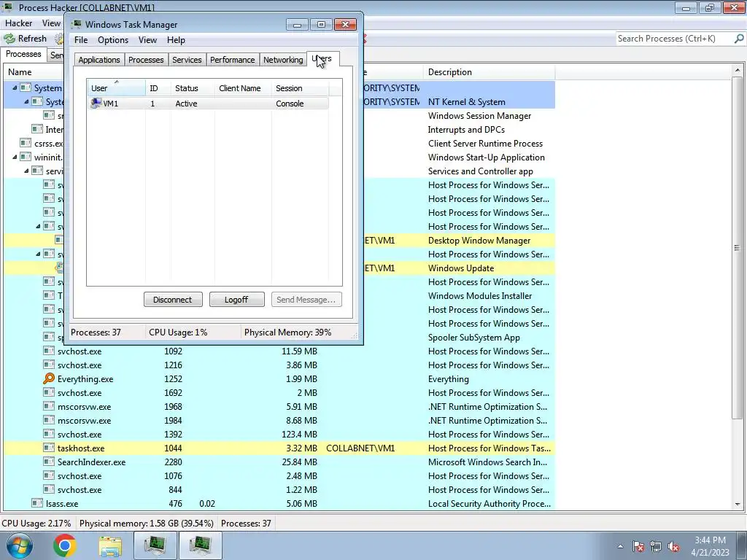Click the search magnifier icon in Process Hacker
The height and width of the screenshot is (560, 747).
[739, 39]
